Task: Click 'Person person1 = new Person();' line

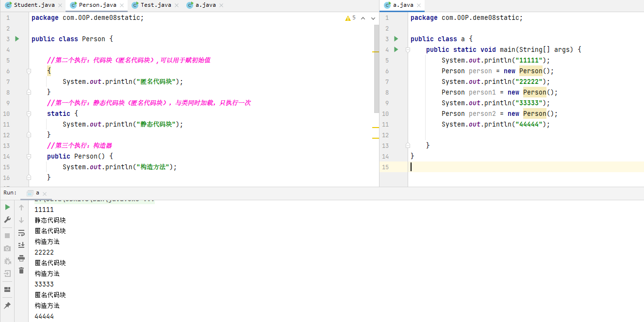Action: pos(500,92)
